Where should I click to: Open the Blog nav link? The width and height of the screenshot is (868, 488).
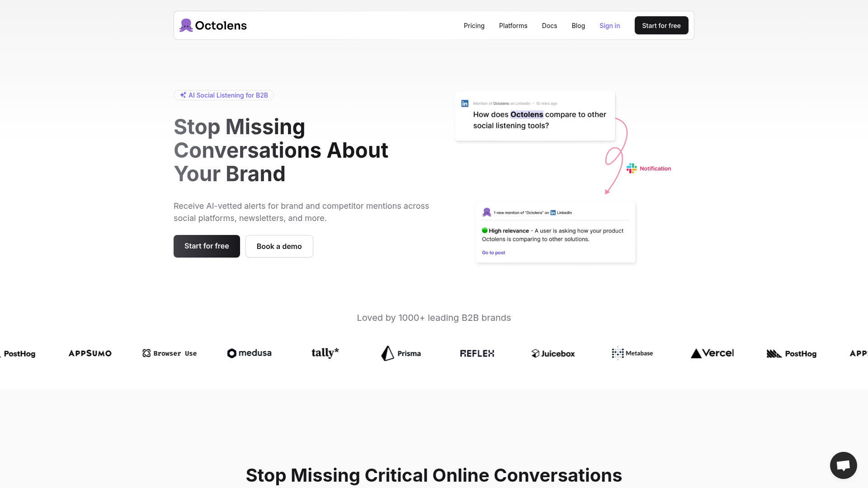pos(578,26)
